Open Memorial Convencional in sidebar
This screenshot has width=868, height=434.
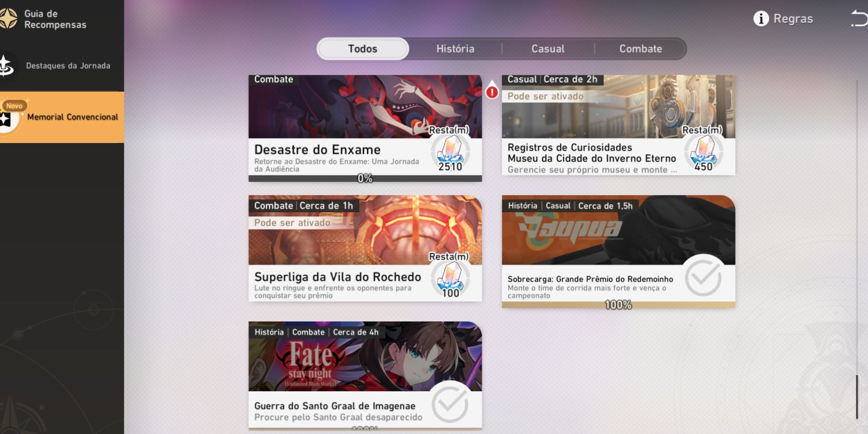pos(62,117)
